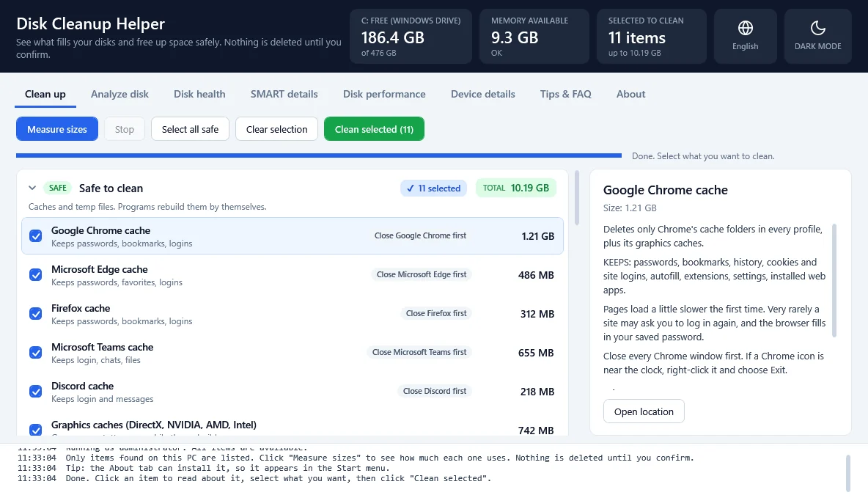
Task: Click the Close Microsoft Edge first hint
Action: (x=422, y=274)
